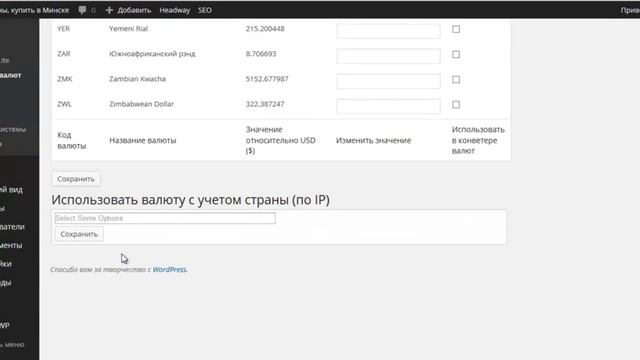Click the Код валюты column footer
The width and height of the screenshot is (640, 360).
click(x=72, y=140)
